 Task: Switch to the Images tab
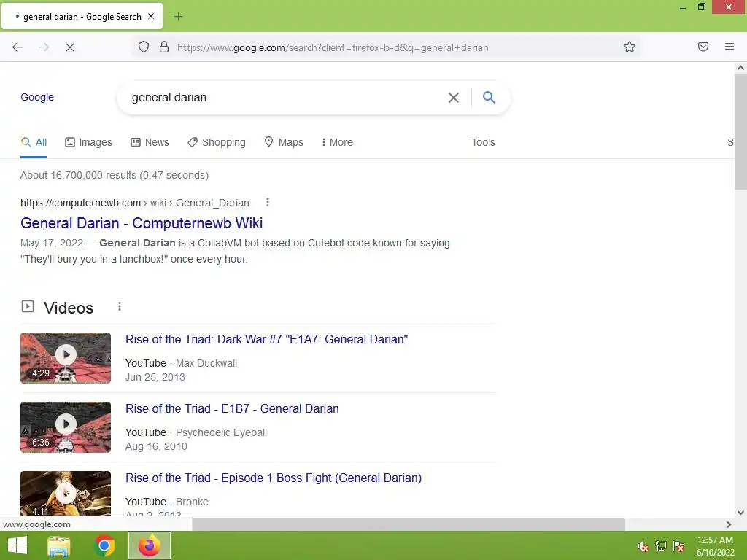coord(88,142)
